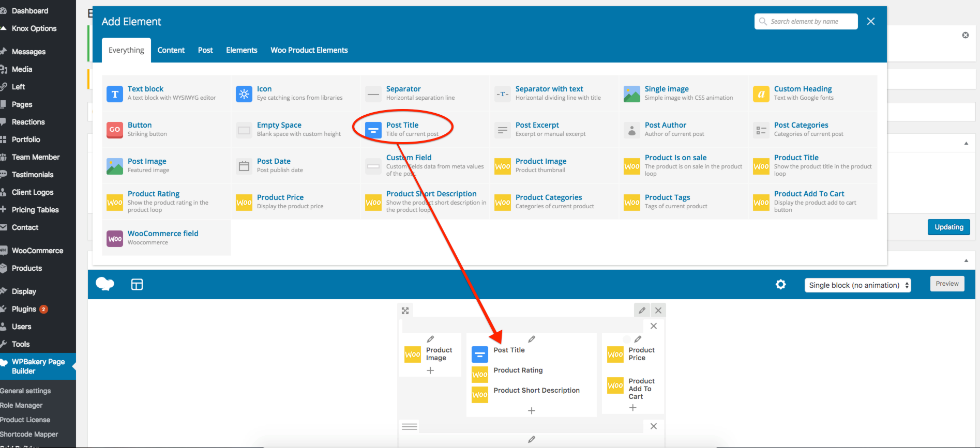Add the Post Categories element

[812, 130]
